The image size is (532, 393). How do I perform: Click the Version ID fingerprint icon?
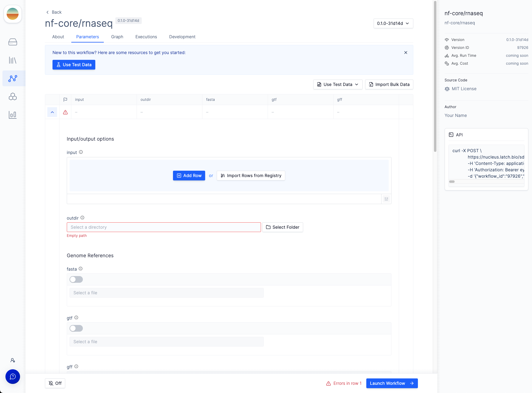point(447,48)
